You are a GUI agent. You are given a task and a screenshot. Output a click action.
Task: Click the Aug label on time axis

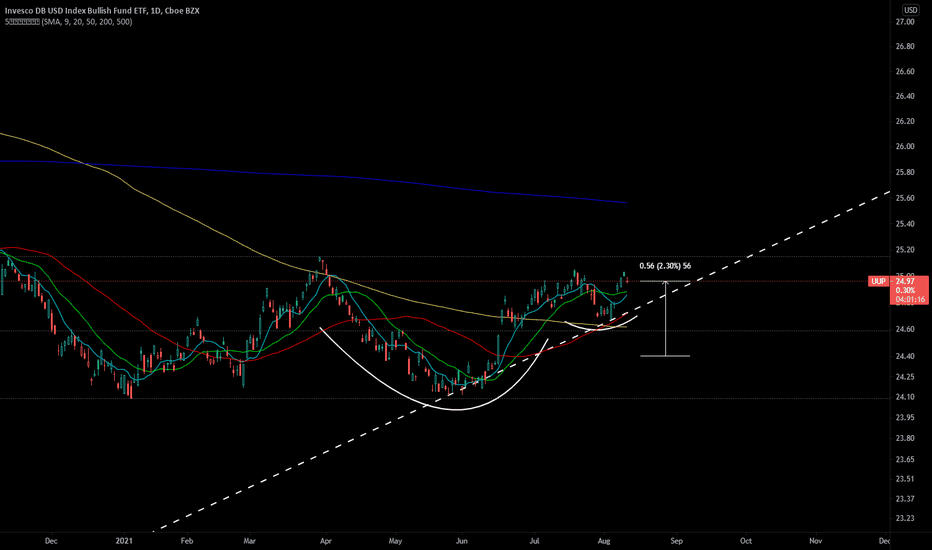click(604, 541)
